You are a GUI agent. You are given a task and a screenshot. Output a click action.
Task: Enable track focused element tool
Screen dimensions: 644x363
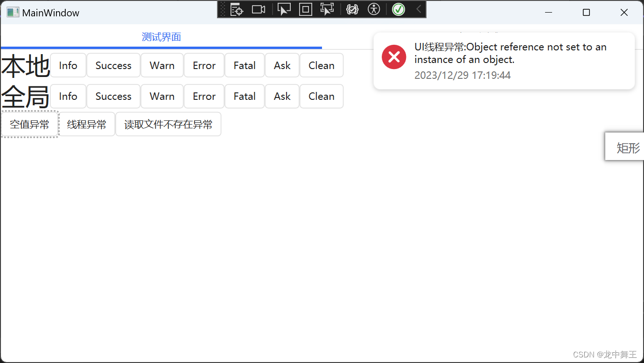pos(327,9)
